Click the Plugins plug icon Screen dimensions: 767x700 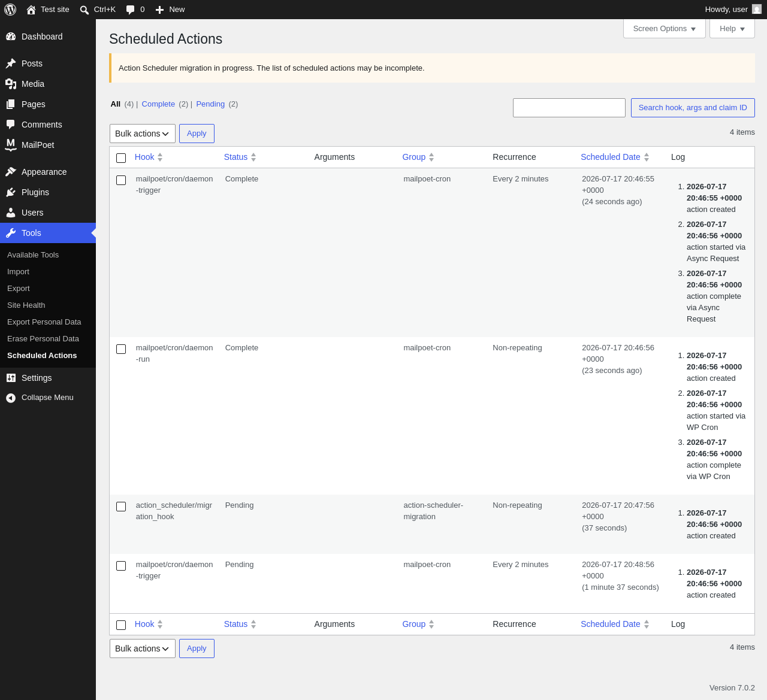(x=11, y=192)
